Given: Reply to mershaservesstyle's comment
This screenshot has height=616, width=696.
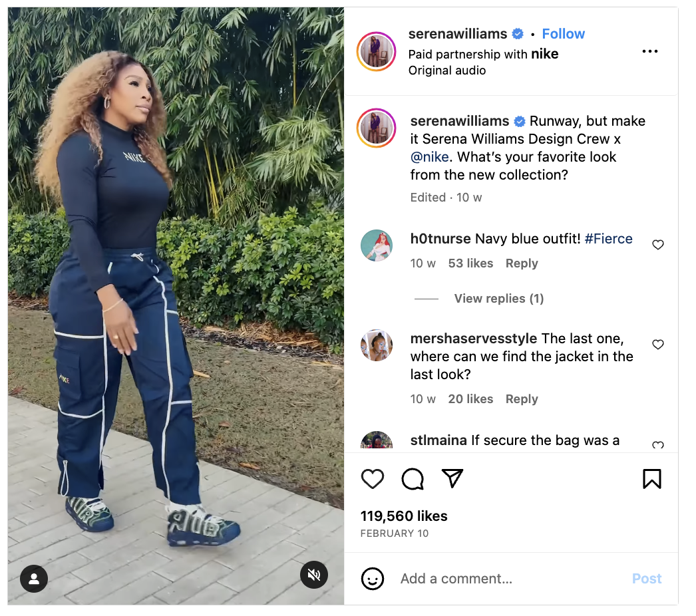Looking at the screenshot, I should pos(522,399).
